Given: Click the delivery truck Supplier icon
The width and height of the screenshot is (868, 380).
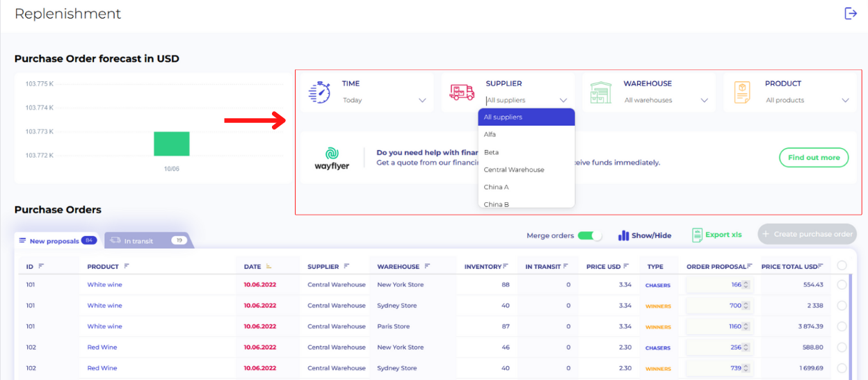Looking at the screenshot, I should click(x=462, y=92).
